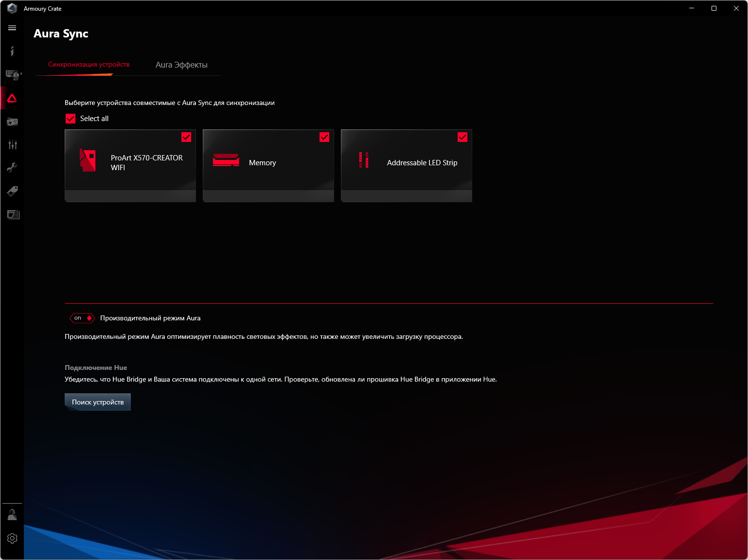748x560 pixels.
Task: Switch to the Aura Эффекты tab
Action: coord(181,65)
